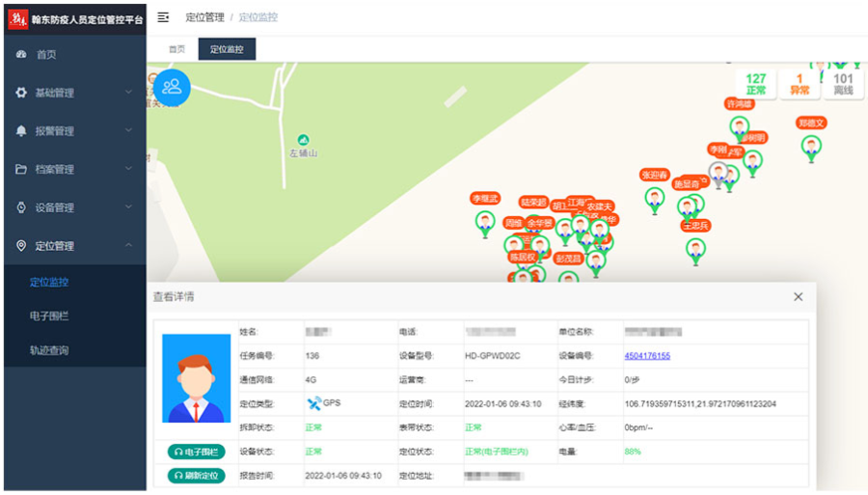The height and width of the screenshot is (495, 868).
Task: Click the person marker under 许鸿雄
Action: tap(739, 128)
